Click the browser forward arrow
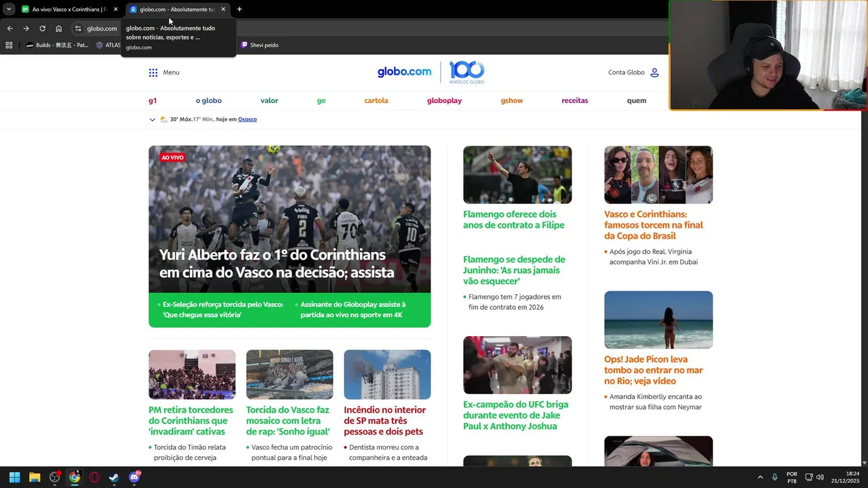The width and height of the screenshot is (868, 488). click(26, 28)
